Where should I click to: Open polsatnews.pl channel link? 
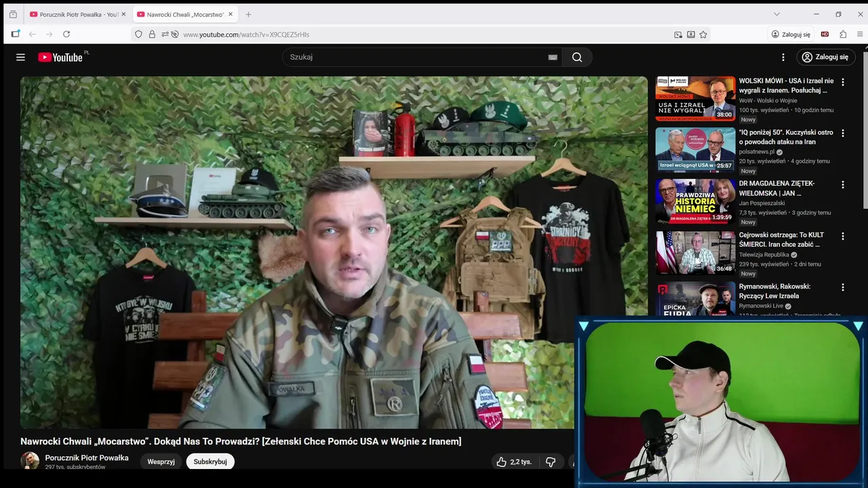click(x=757, y=152)
